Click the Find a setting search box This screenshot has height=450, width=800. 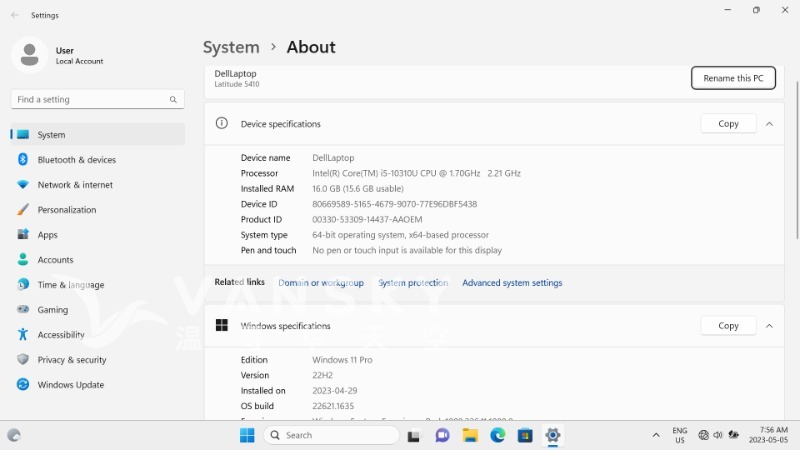(90, 100)
